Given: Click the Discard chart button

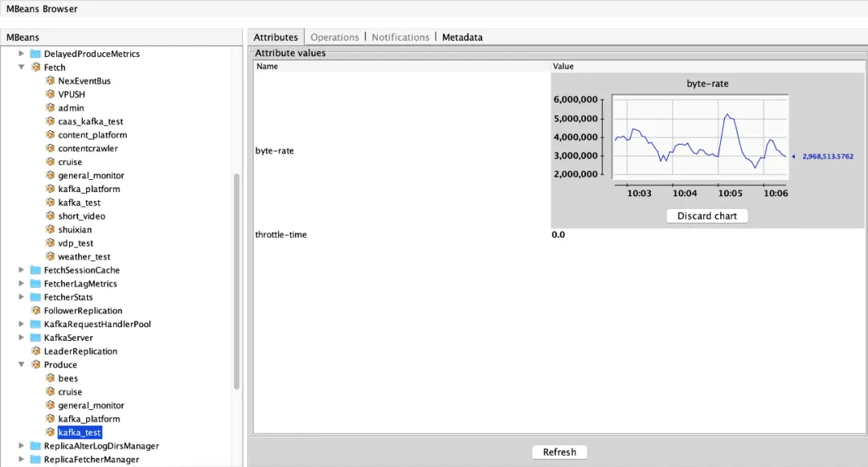Looking at the screenshot, I should [x=707, y=215].
